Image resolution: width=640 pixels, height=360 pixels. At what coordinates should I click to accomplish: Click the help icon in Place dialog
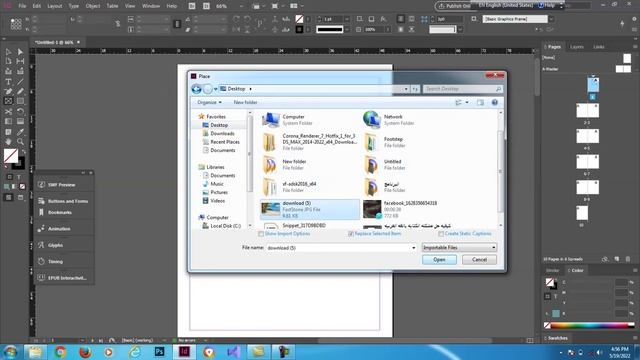495,102
